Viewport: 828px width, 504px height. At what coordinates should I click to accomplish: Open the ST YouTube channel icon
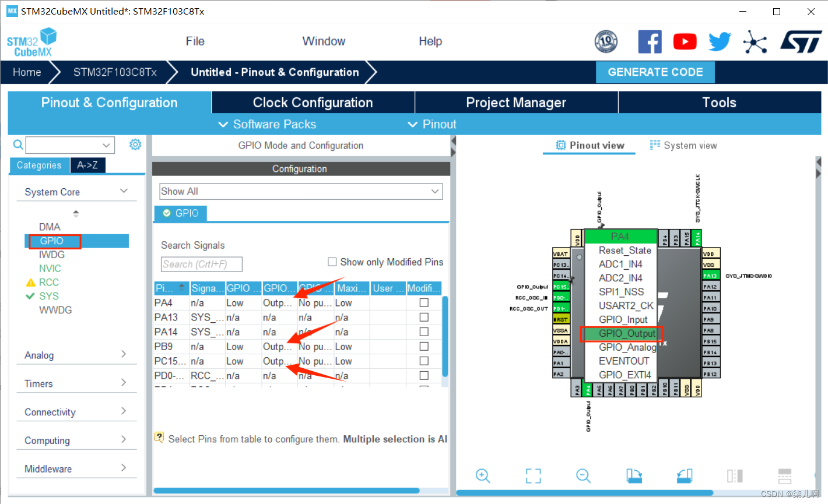685,41
